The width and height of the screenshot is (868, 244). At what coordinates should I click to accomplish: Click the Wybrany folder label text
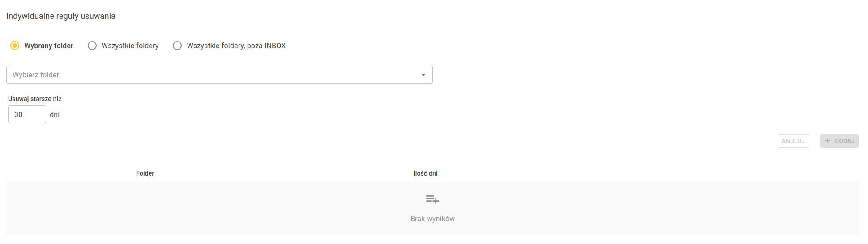tap(49, 46)
